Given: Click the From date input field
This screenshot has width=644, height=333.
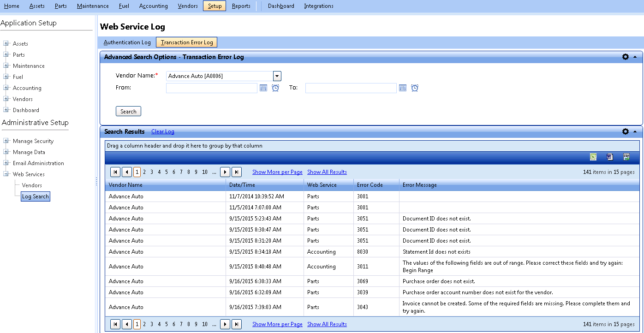Looking at the screenshot, I should [212, 88].
